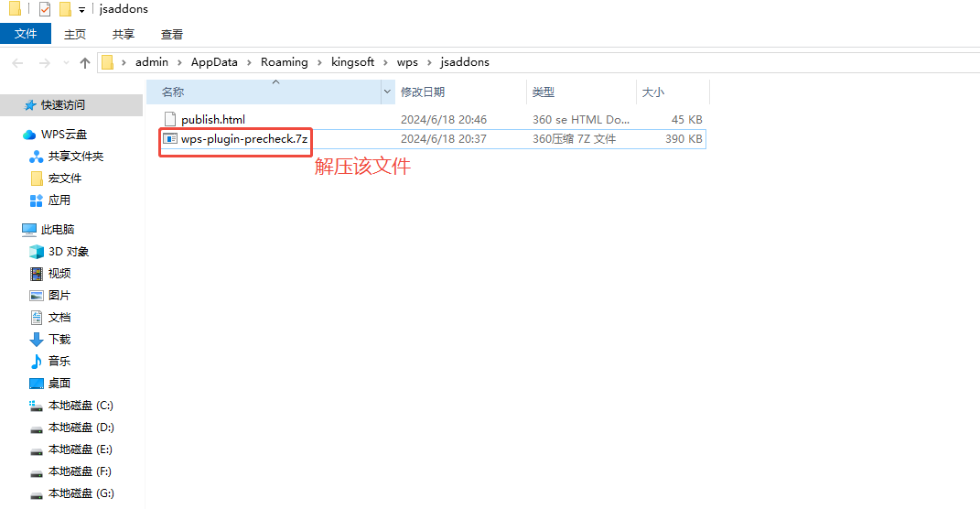Open the 名称 column filter dropdown
Screen dimensions: 980x509
tap(387, 92)
